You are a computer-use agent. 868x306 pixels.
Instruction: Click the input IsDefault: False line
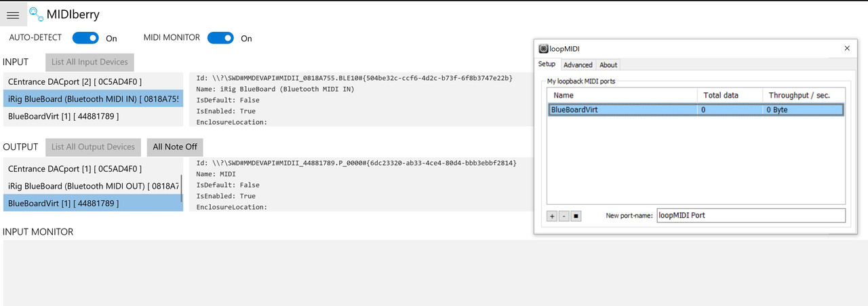(x=227, y=100)
